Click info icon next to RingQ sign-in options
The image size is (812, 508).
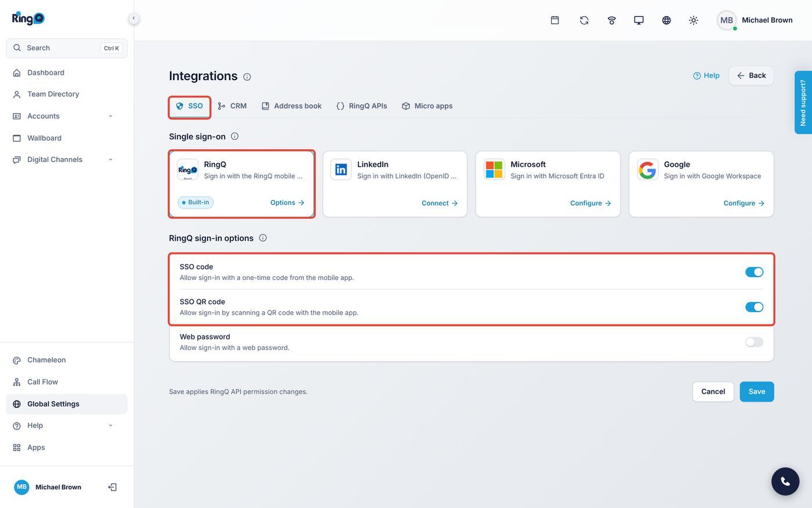263,238
